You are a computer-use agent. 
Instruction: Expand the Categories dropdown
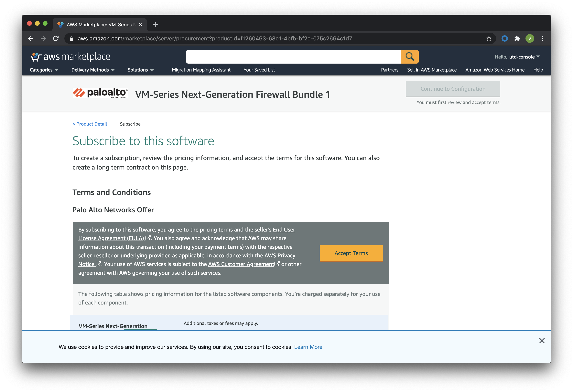point(44,70)
